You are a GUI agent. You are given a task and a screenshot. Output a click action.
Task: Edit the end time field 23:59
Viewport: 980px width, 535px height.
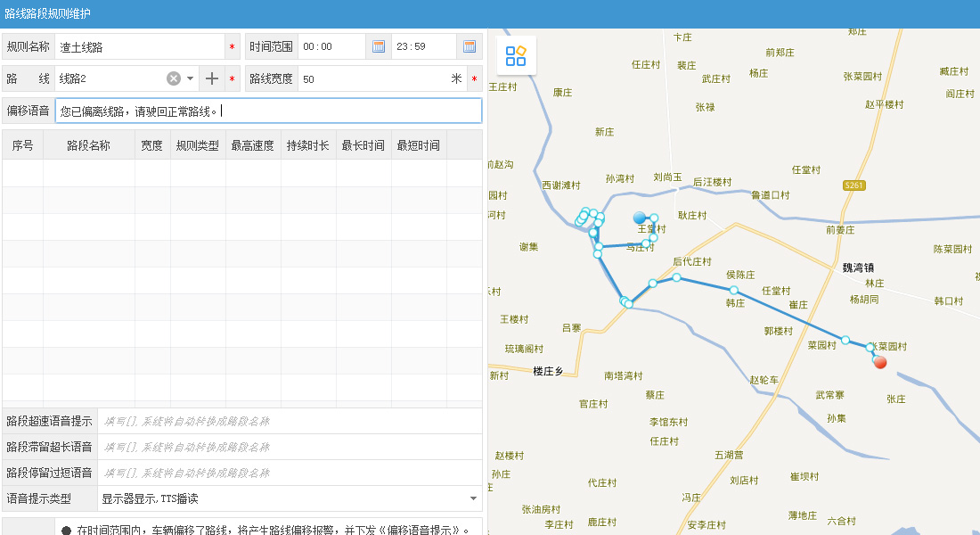(x=423, y=47)
